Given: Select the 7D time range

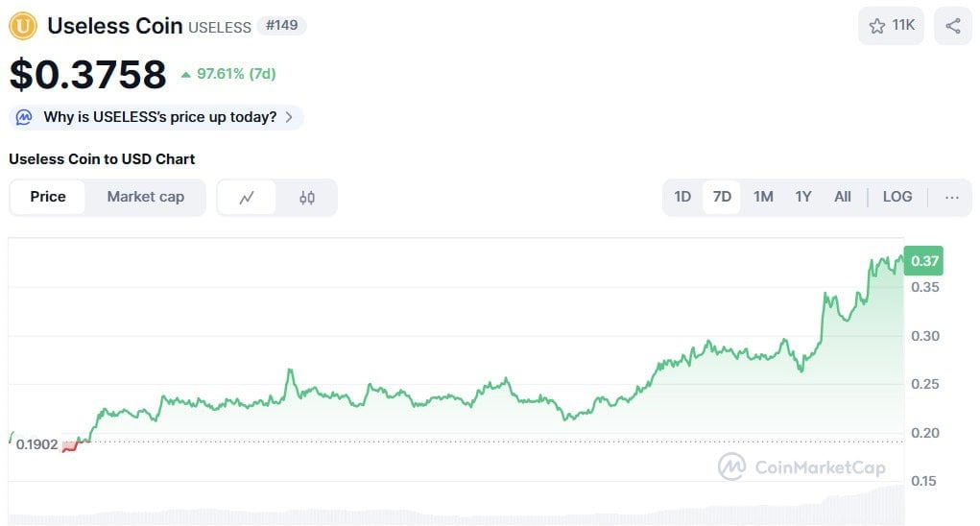Looking at the screenshot, I should coord(722,197).
